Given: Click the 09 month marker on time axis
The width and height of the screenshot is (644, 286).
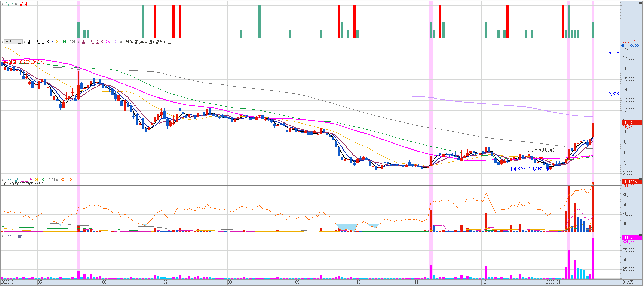Looking at the screenshot, I should [x=297, y=282].
